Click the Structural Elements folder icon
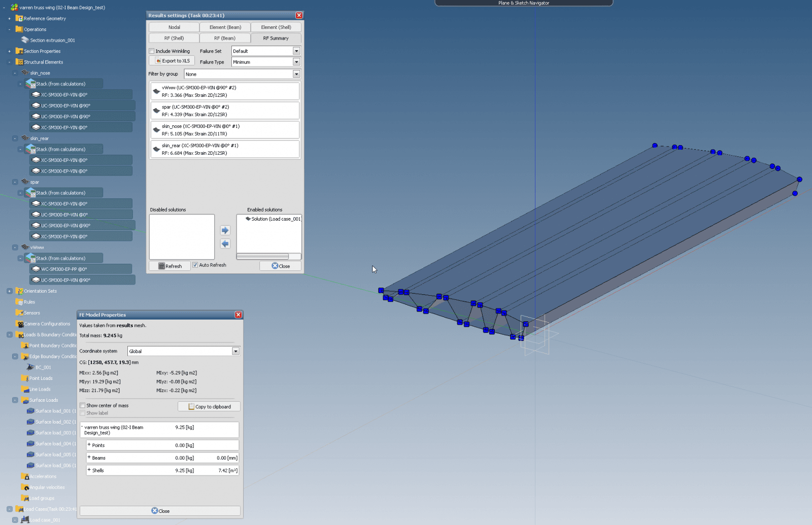812x525 pixels. point(19,62)
